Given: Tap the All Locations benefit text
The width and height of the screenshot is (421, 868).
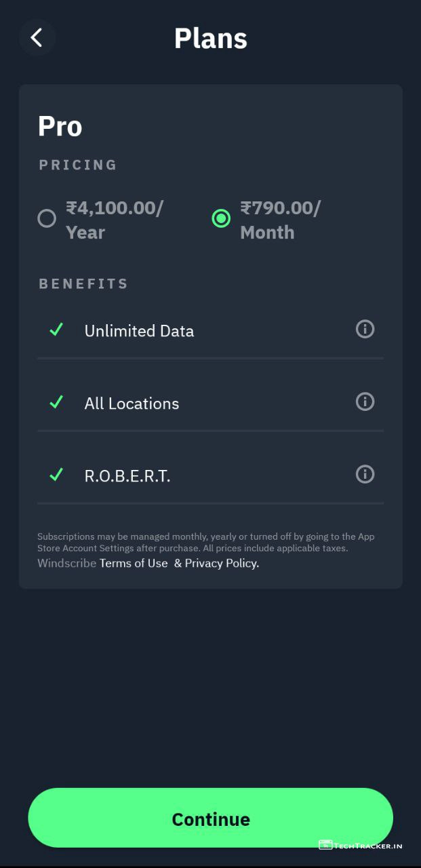Looking at the screenshot, I should (x=132, y=403).
